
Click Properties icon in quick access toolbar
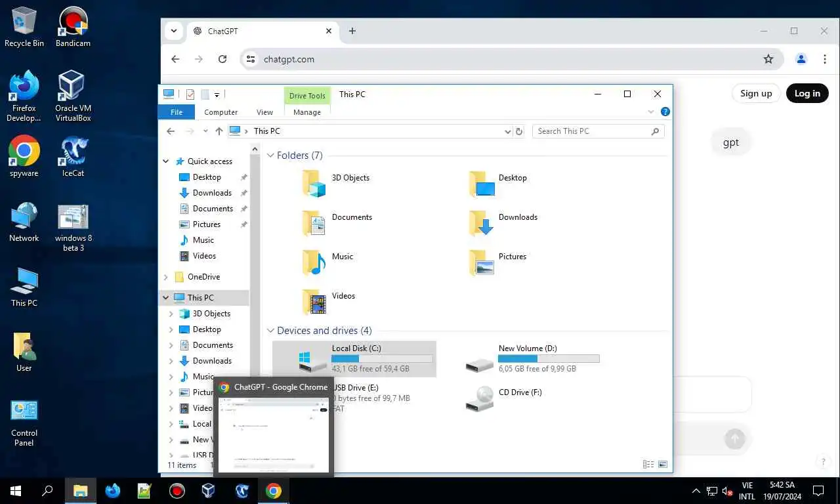190,94
